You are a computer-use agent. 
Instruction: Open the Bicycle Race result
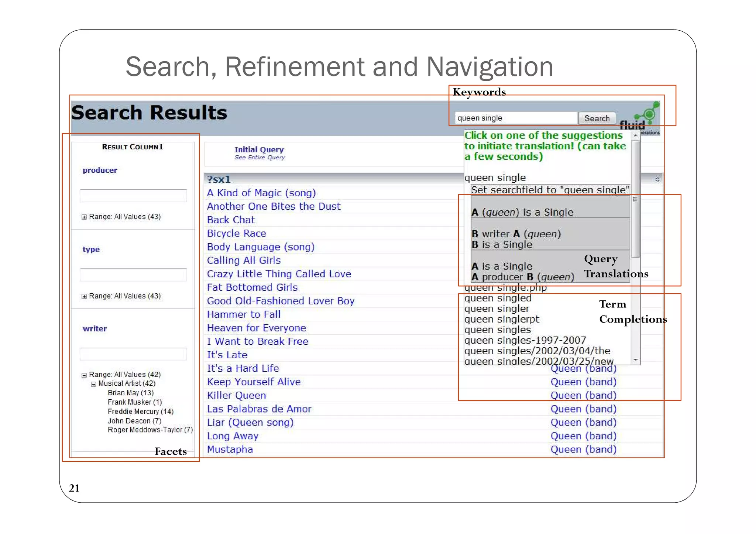(236, 234)
